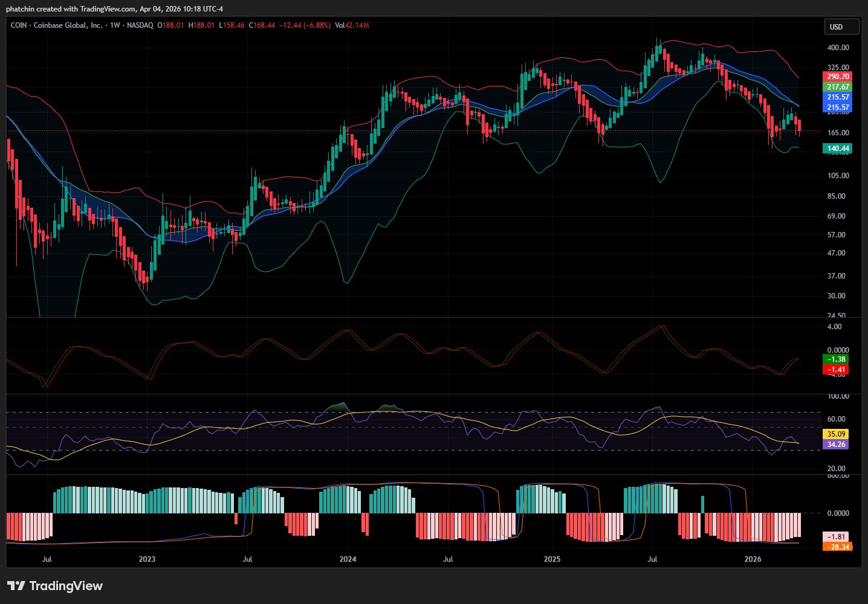
Task: Click the yellow 35.09 RSI average label
Action: [x=836, y=434]
